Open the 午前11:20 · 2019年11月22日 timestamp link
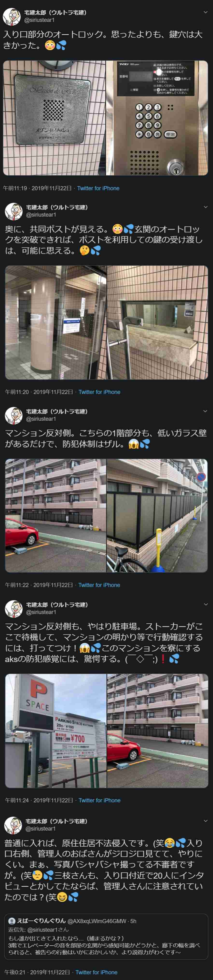 39,392
